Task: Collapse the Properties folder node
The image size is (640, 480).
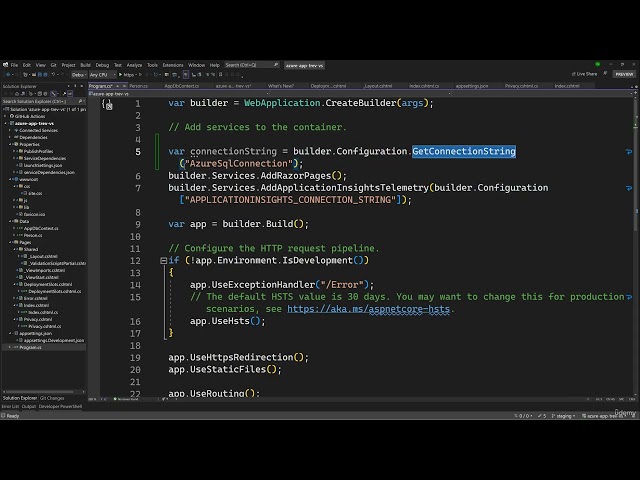Action: (10, 144)
